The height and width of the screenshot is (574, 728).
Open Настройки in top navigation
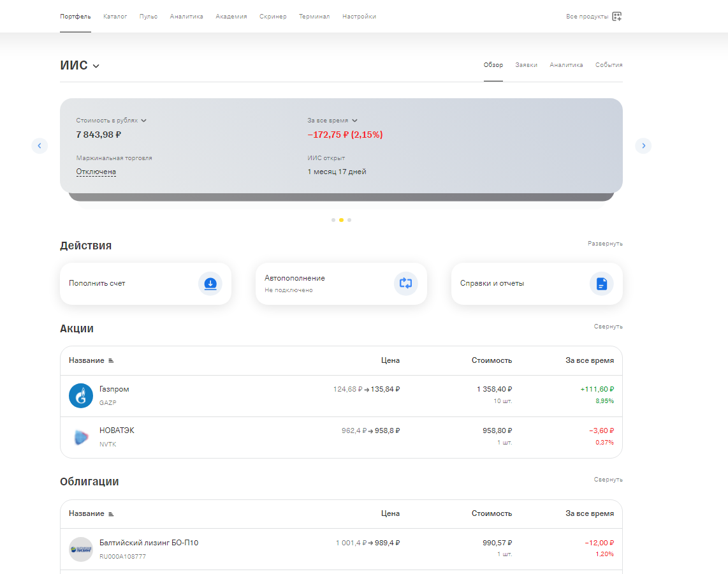pos(360,16)
